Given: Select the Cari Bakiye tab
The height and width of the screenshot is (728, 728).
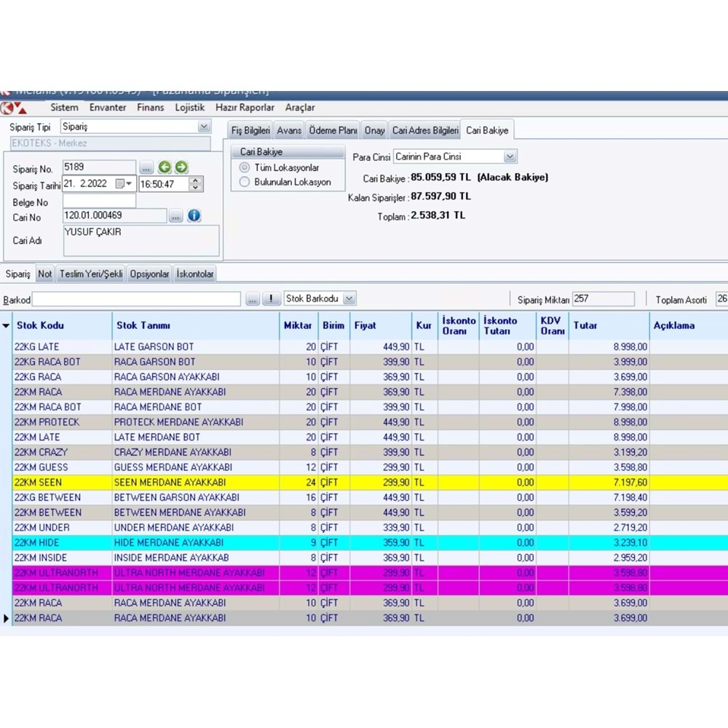Looking at the screenshot, I should tap(487, 130).
